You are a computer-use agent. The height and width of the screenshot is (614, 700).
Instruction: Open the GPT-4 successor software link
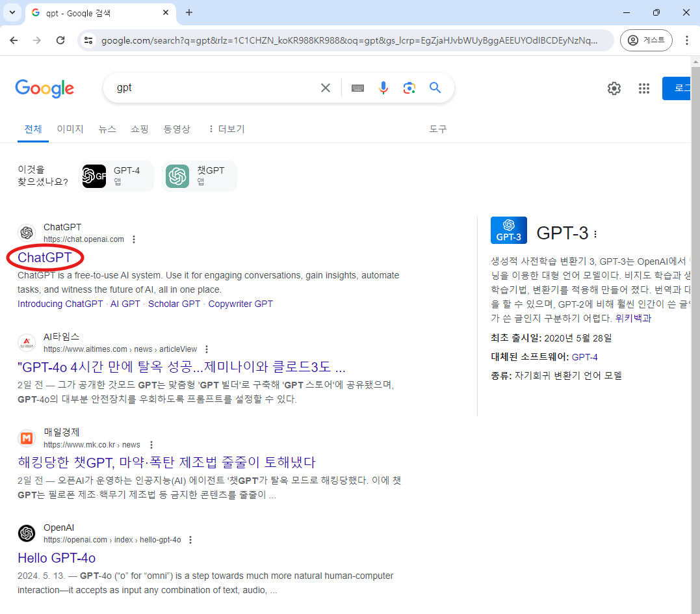(584, 357)
